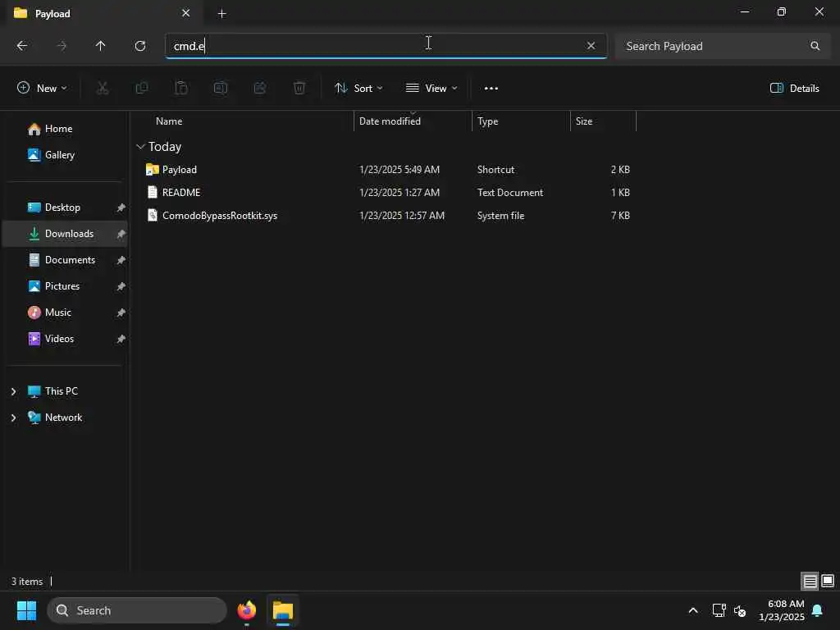Screen dimensions: 840x630
Task: Show hidden system tray icons
Action: tap(692, 610)
